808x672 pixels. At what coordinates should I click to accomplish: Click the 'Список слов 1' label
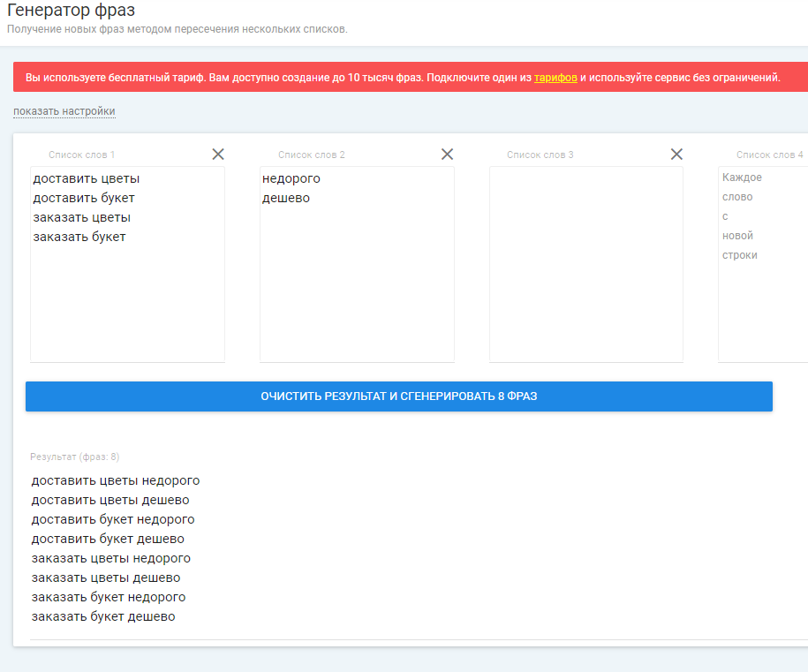point(81,155)
